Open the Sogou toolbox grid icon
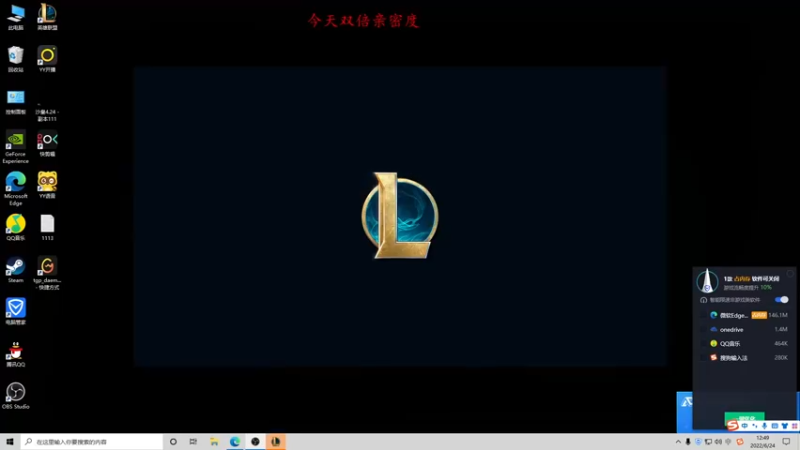Screen dimensions: 800x450 [794, 426]
